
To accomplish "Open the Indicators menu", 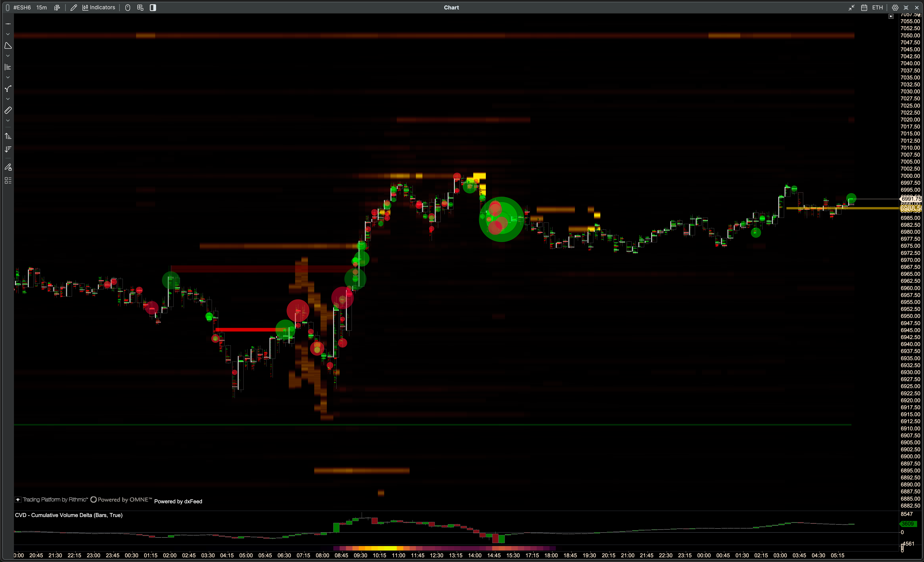I will (x=99, y=7).
